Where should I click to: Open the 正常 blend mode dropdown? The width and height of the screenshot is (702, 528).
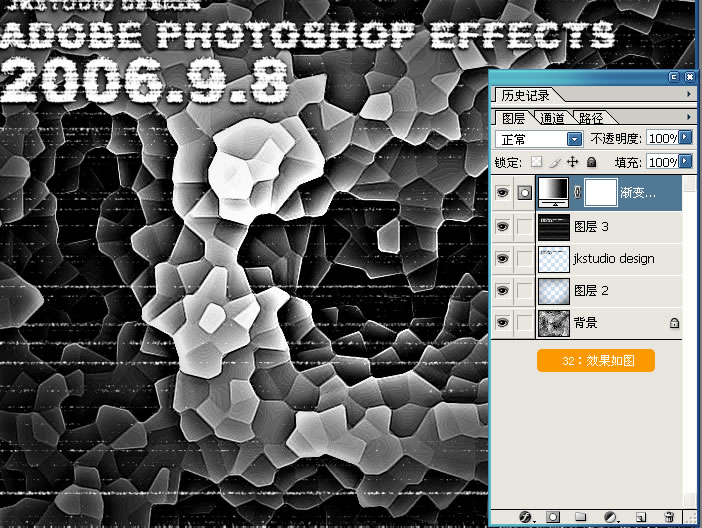click(x=574, y=139)
